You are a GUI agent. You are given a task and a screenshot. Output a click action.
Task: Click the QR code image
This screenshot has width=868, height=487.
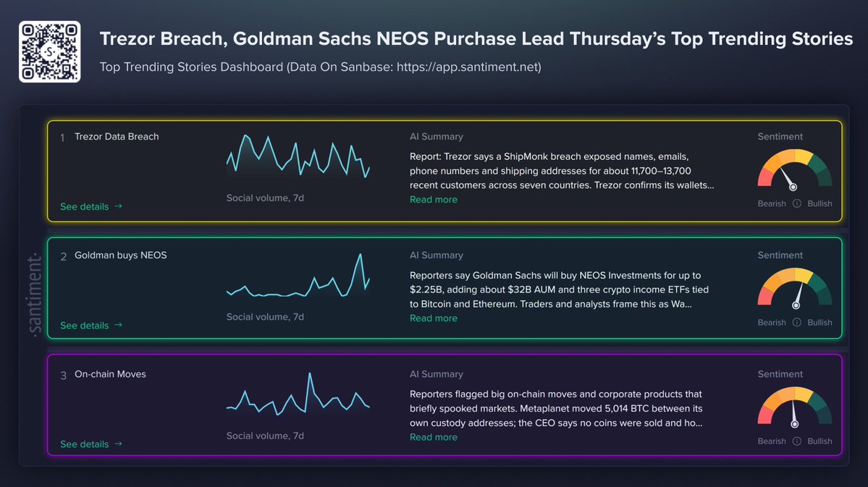point(50,52)
